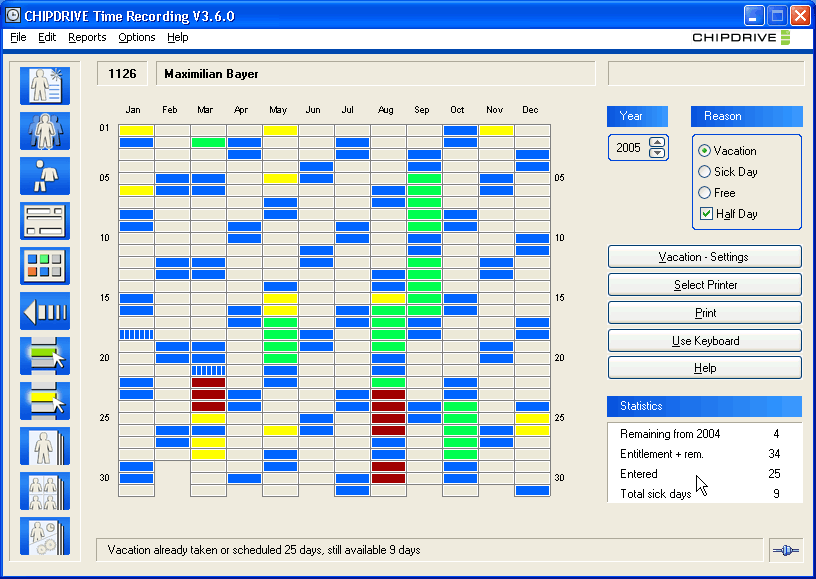Click the green Mar 02 calendar cell

208,143
